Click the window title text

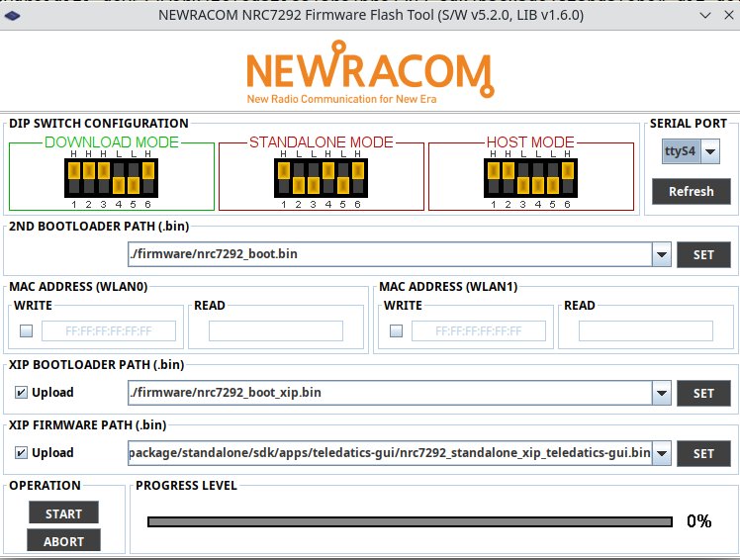click(371, 15)
